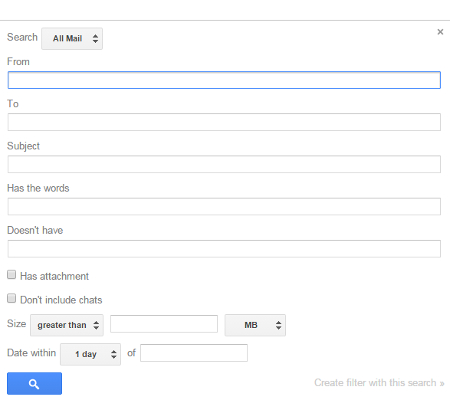Click the Don't include chats label
450x400 pixels.
coord(61,300)
